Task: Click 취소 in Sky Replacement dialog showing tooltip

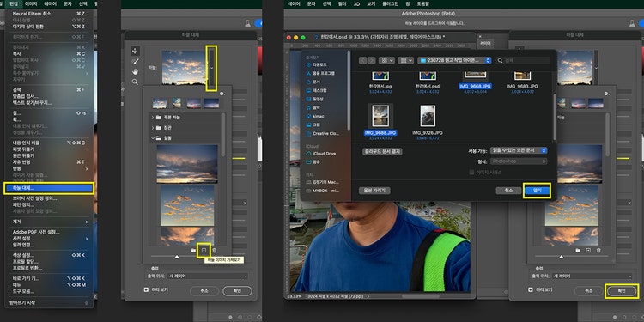Action: coord(204,291)
